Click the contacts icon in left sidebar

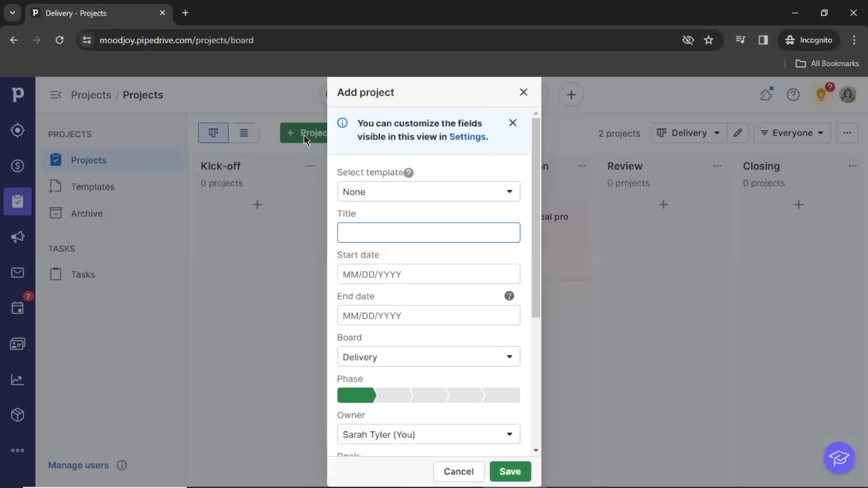coord(17,343)
